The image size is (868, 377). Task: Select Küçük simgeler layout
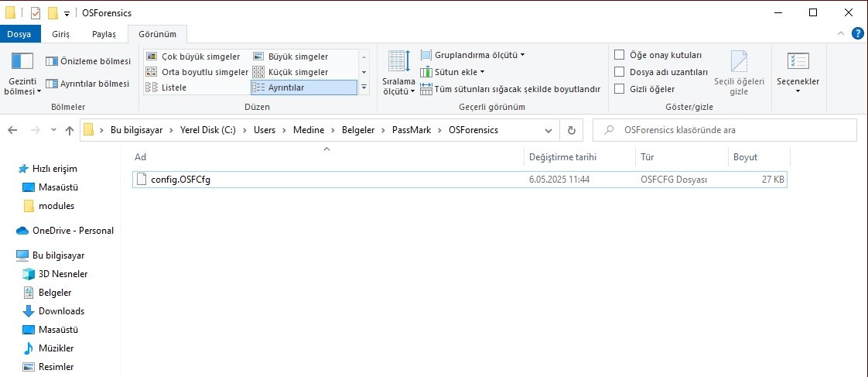pyautogui.click(x=291, y=72)
